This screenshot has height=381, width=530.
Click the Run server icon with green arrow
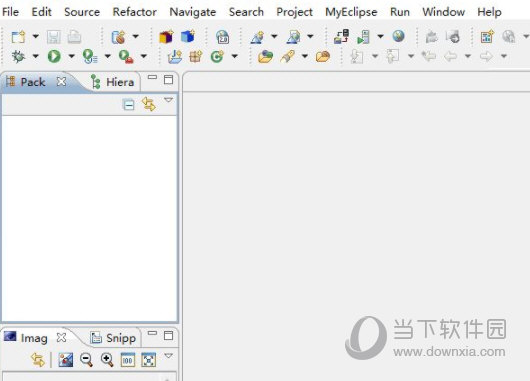coord(364,37)
